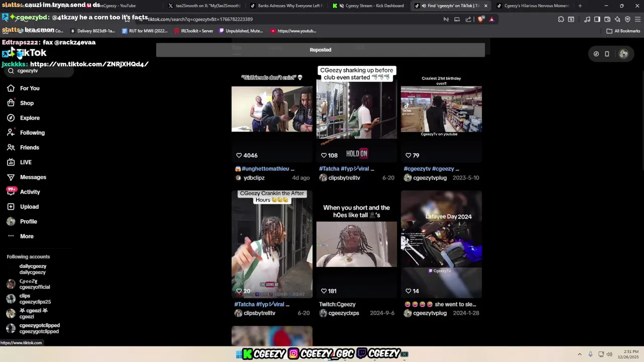Open the For You home icon
644x362 pixels.
(11, 88)
